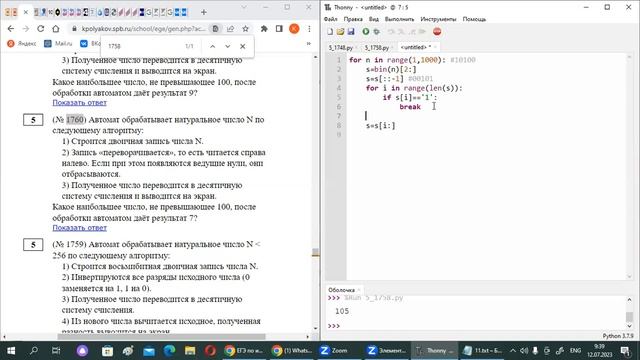
Task: Open the Microsoft Edge taskbar icon
Action: [169, 350]
